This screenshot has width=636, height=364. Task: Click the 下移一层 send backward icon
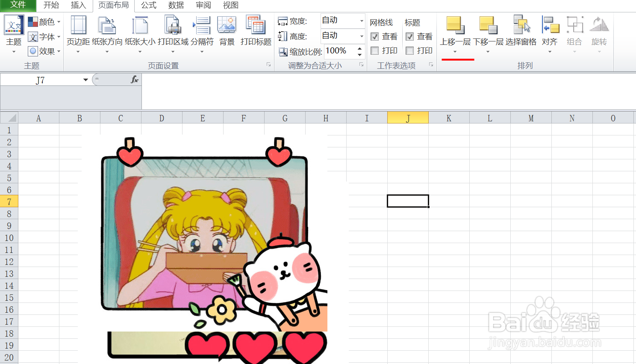tap(488, 25)
